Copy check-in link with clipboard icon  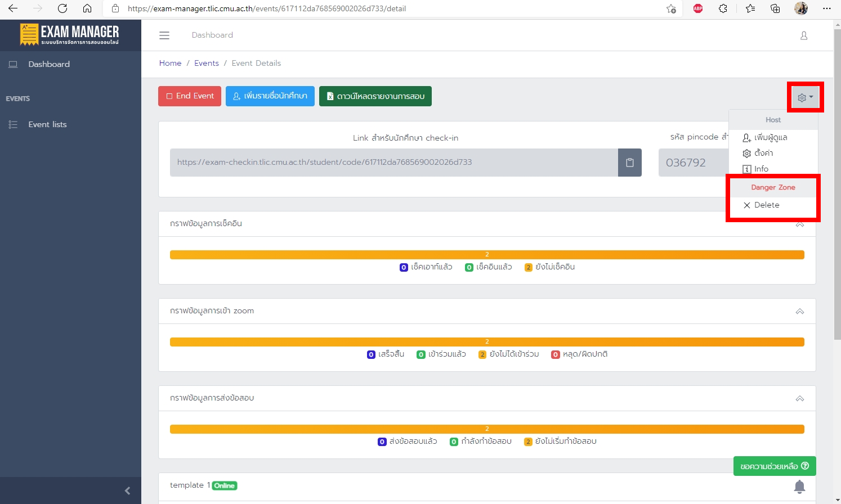pyautogui.click(x=630, y=163)
